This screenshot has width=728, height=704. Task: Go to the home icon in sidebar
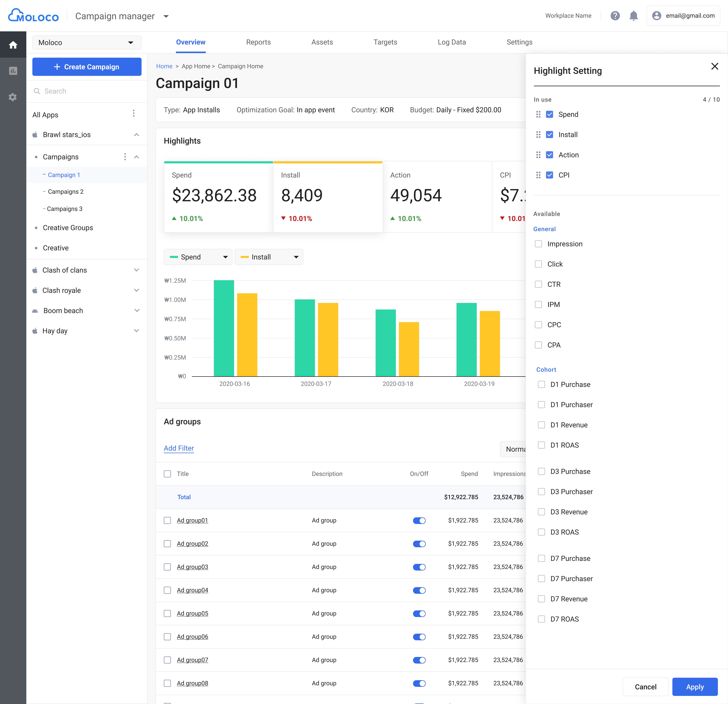[x=13, y=45]
